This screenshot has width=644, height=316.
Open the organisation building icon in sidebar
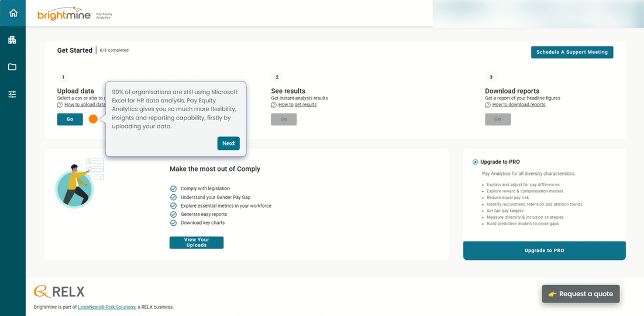tap(12, 40)
